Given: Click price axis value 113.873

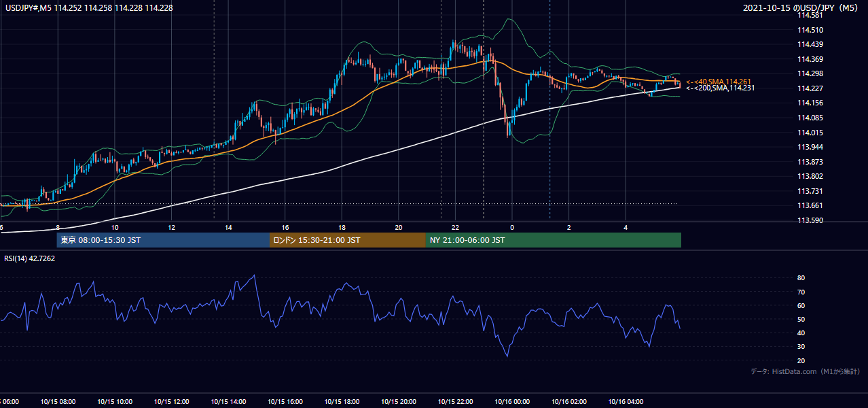Looking at the screenshot, I should tap(810, 162).
